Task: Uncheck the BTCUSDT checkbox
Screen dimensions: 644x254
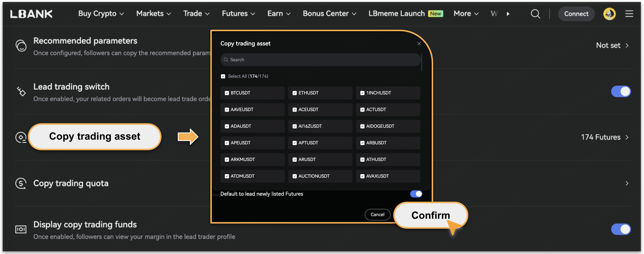Action: point(227,93)
